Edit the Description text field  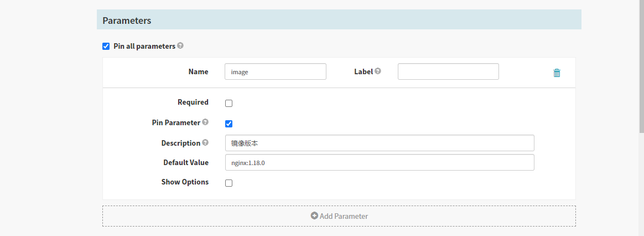point(379,143)
